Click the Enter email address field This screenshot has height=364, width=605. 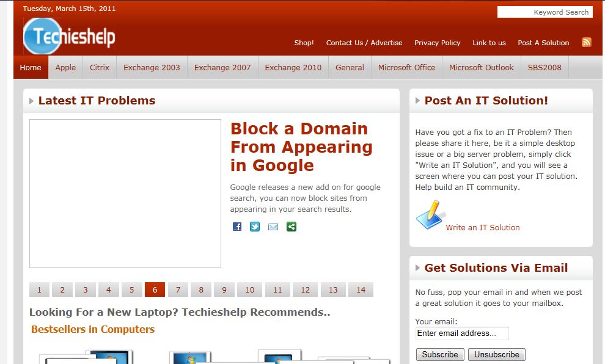click(462, 333)
